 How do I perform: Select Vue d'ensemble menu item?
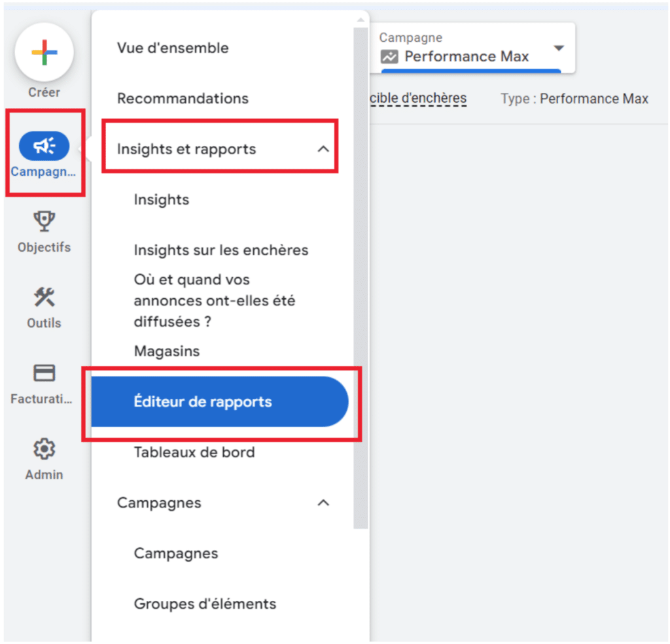coord(173,48)
